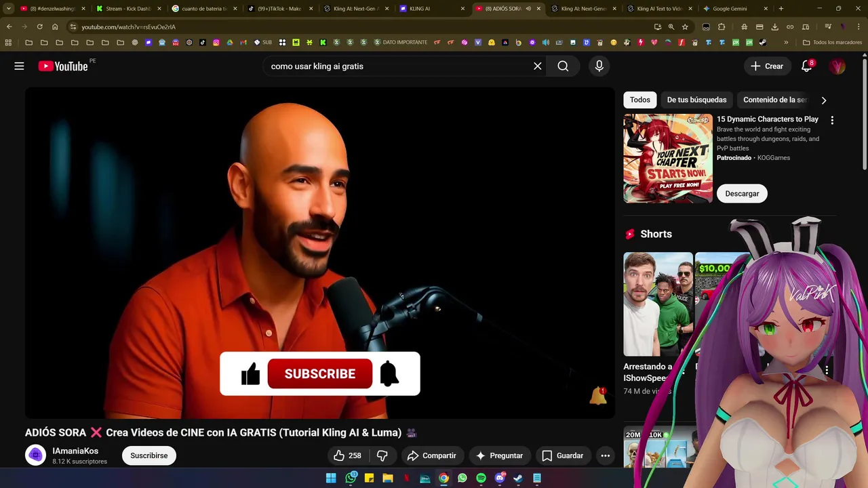Open 15 Dynamic Characters ad thumbnail

point(668,158)
